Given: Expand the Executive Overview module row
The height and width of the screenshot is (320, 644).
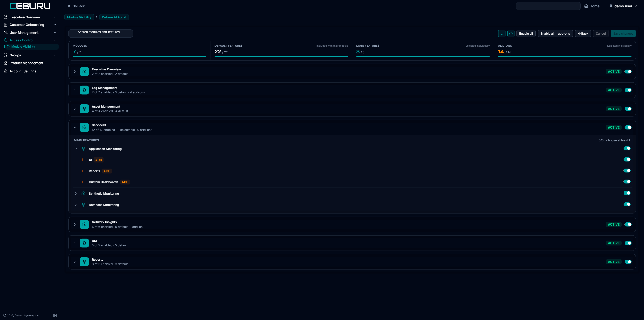Looking at the screenshot, I should pyautogui.click(x=75, y=72).
